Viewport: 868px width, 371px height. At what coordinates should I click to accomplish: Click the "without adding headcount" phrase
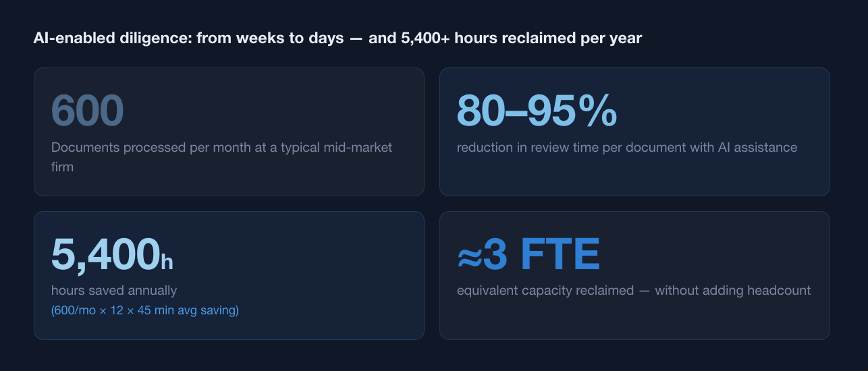[x=732, y=291]
